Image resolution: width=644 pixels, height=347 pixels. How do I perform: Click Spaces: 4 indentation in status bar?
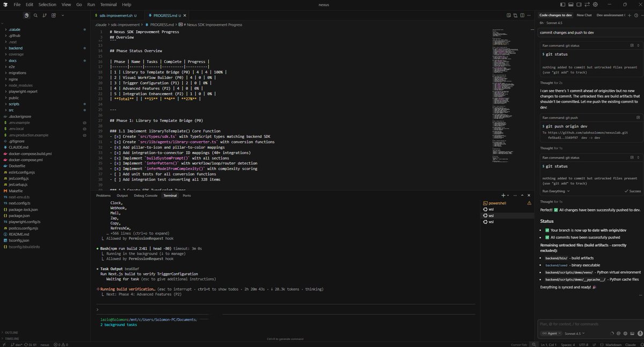coord(568,345)
